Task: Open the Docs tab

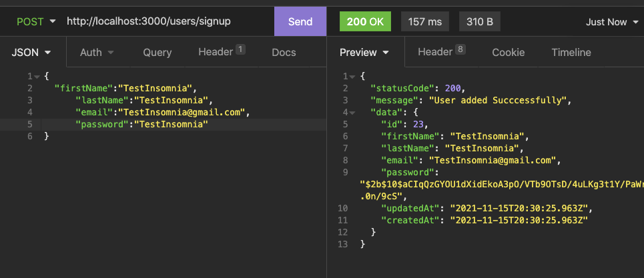Action: click(284, 52)
